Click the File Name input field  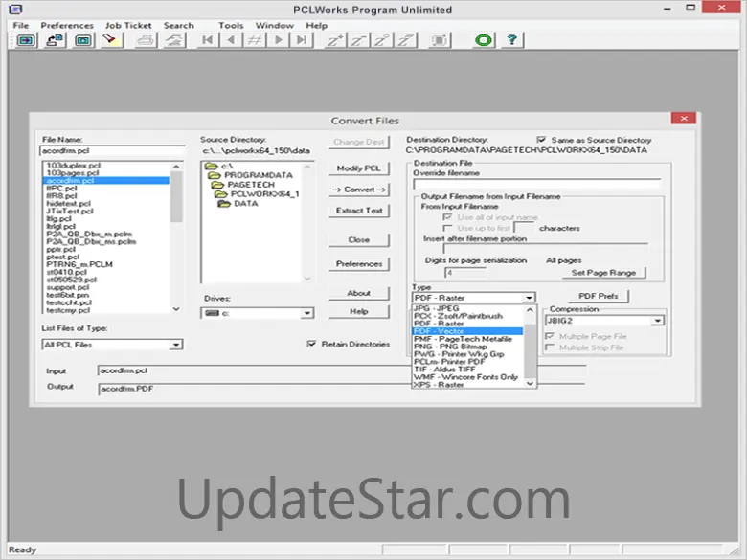[x=112, y=151]
